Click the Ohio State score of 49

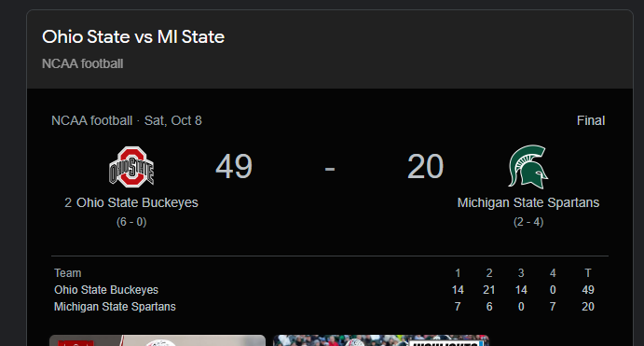pyautogui.click(x=234, y=166)
